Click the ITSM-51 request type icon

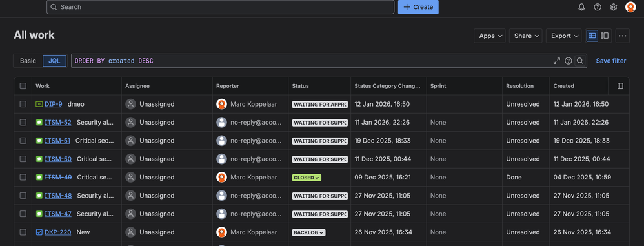click(39, 141)
